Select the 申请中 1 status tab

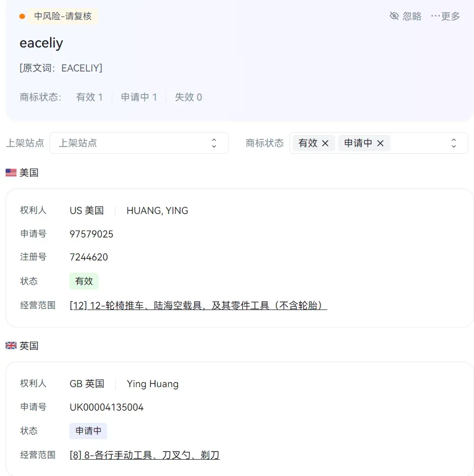pyautogui.click(x=139, y=97)
